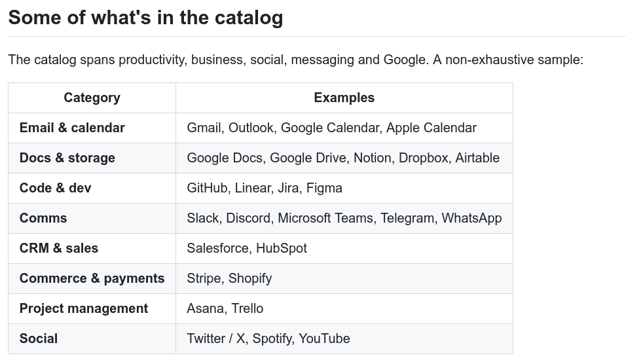Image resolution: width=626 pixels, height=364 pixels.
Task: Click the 'Some of what's in the catalog' heading
Action: tap(146, 18)
